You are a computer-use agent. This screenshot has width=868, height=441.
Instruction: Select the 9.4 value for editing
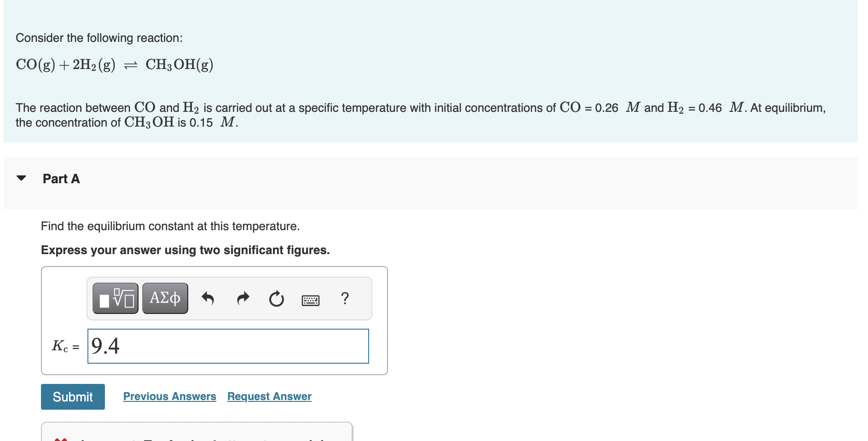105,346
